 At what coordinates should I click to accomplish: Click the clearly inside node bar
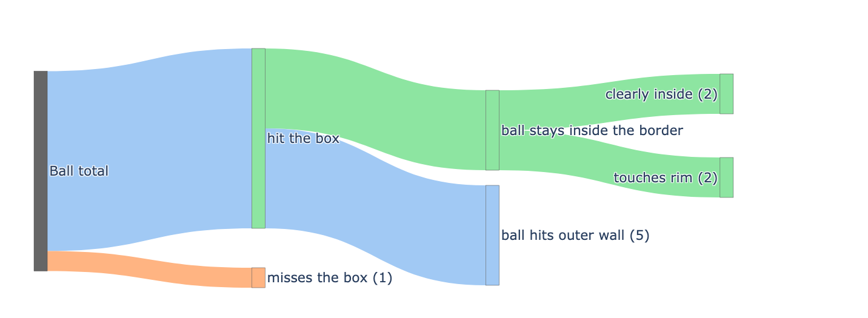pos(726,94)
